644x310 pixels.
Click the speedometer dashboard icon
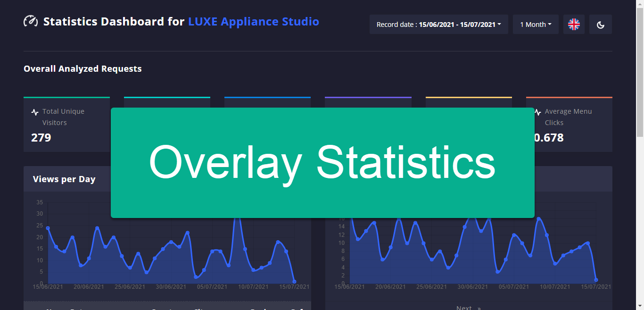pyautogui.click(x=31, y=21)
